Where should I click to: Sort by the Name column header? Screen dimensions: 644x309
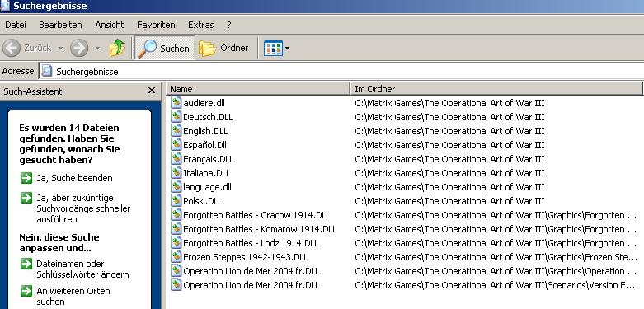tap(258, 89)
